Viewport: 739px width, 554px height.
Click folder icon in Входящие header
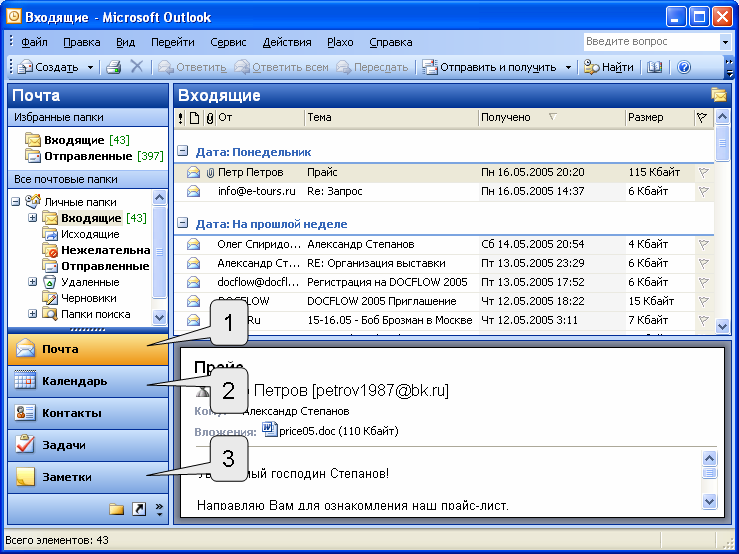(719, 95)
